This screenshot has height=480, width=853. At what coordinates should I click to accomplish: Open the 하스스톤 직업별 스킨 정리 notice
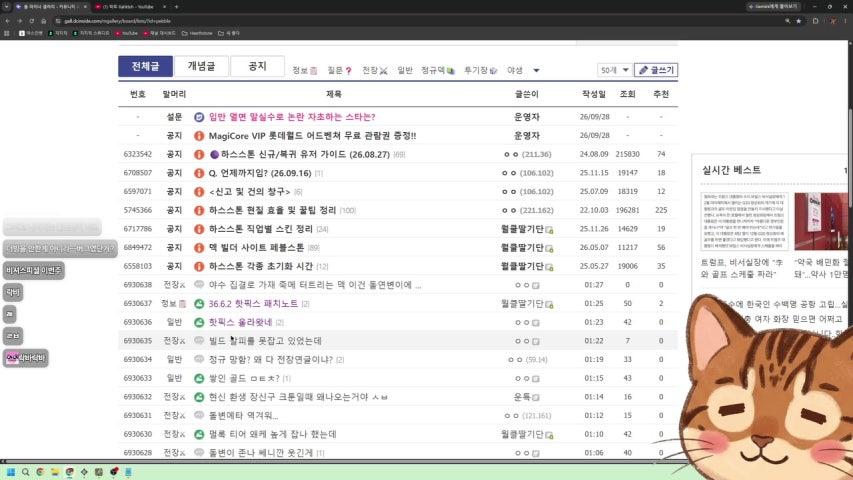(261, 229)
